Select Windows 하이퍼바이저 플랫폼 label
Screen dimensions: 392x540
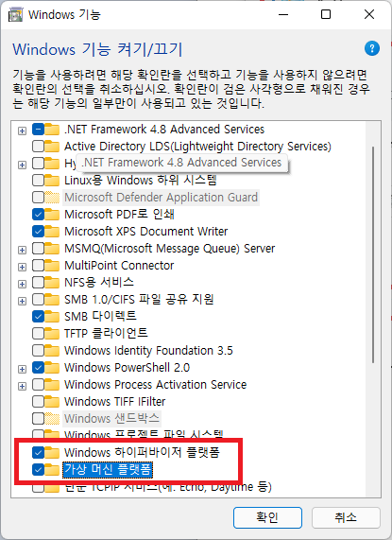142,453
